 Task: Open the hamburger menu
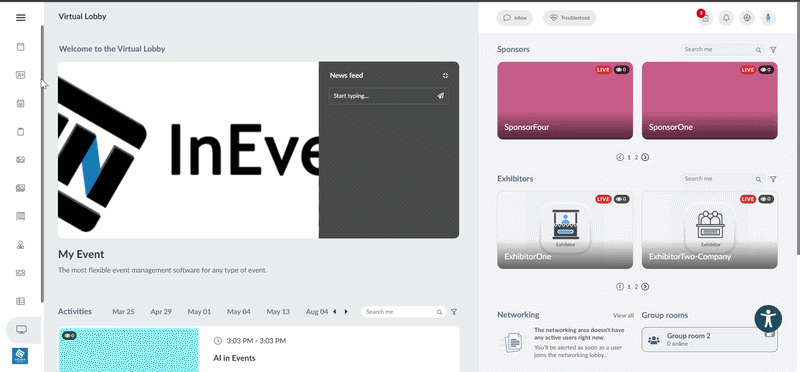pos(20,17)
